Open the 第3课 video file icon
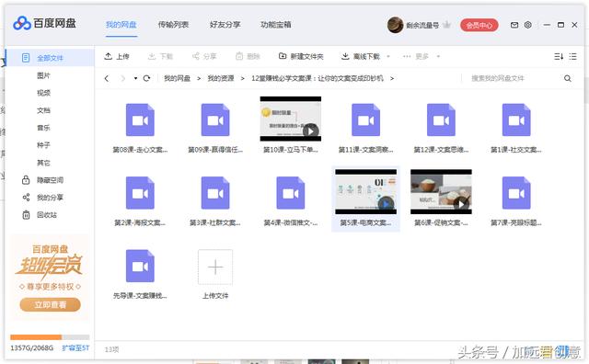This screenshot has height=364, width=589. tap(215, 193)
